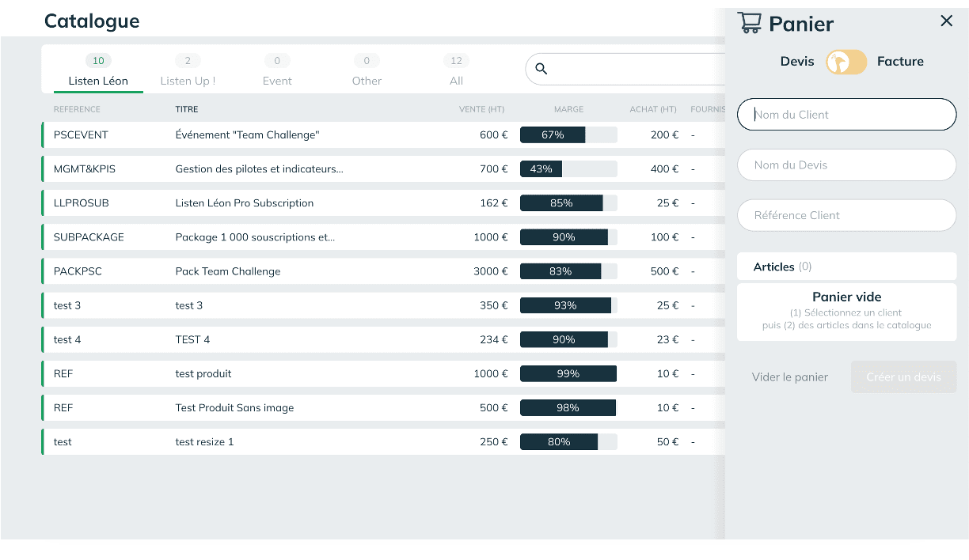Screen dimensions: 969x560
Task: Sort by the MARGE column header
Action: coord(569,109)
